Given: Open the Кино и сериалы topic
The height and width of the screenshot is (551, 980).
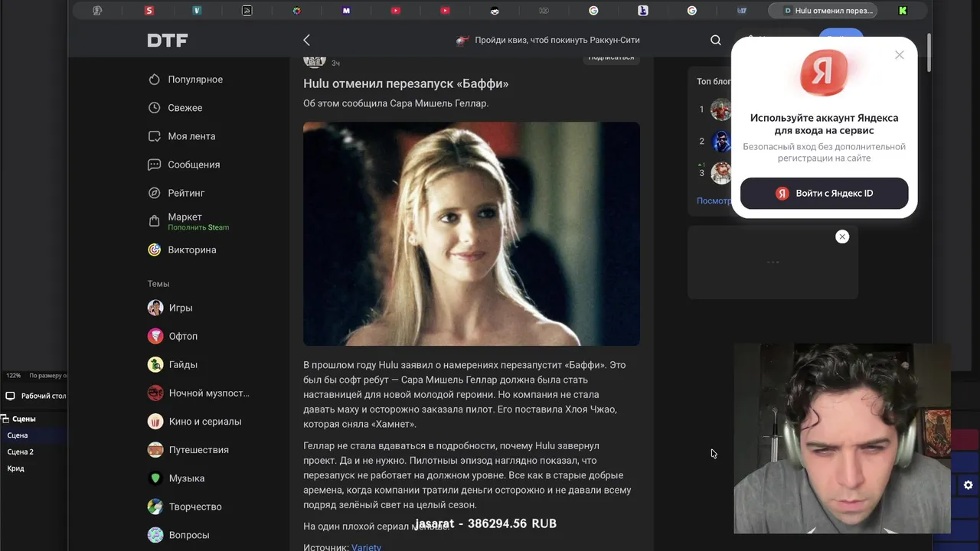Looking at the screenshot, I should pyautogui.click(x=205, y=421).
